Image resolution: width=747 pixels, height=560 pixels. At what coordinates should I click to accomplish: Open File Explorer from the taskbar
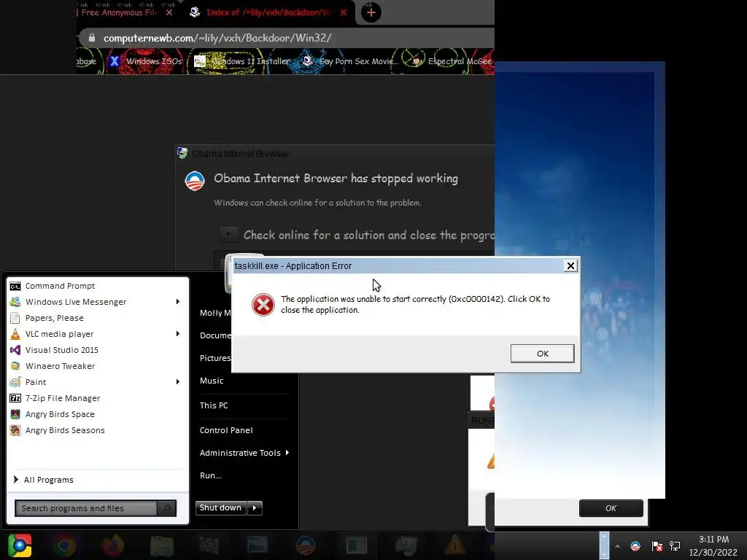tap(161, 545)
